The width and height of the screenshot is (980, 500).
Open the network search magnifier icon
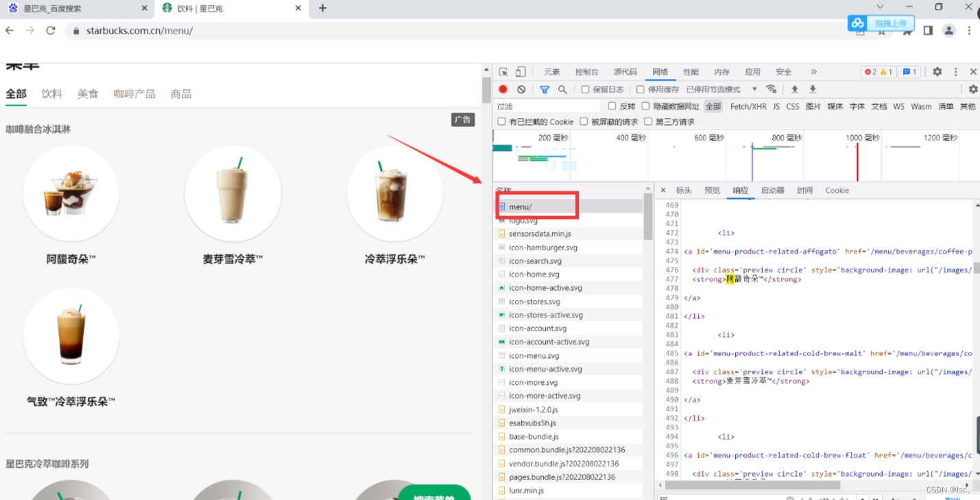[562, 89]
